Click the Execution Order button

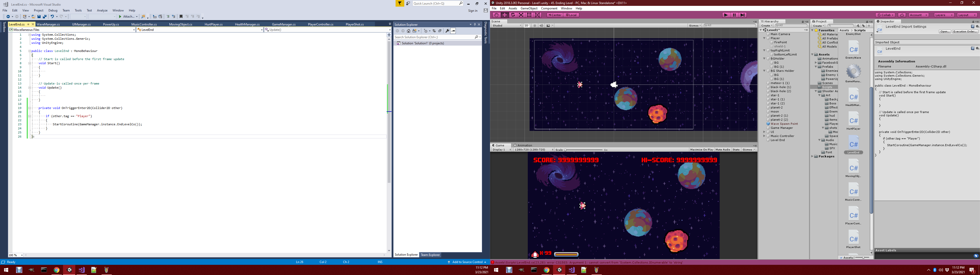(x=965, y=32)
